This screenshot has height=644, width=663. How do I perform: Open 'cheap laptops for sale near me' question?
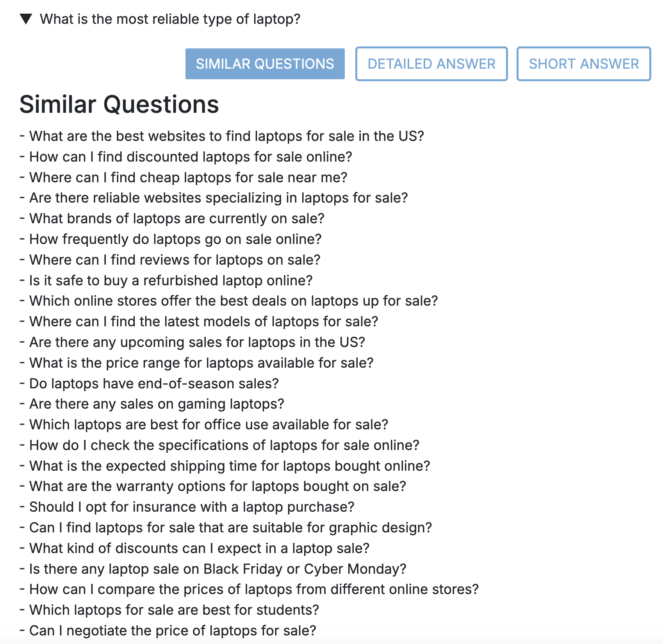(x=188, y=177)
